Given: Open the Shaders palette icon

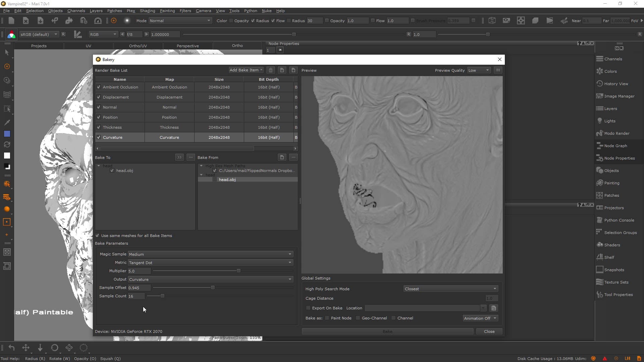Looking at the screenshot, I should click(600, 245).
